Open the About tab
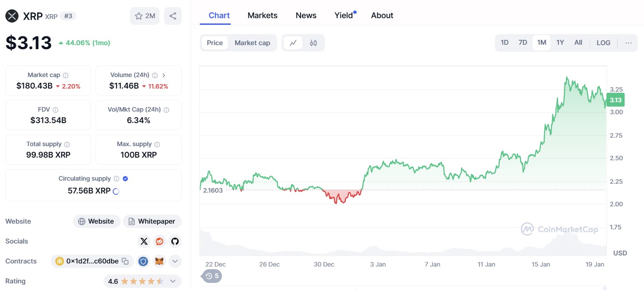The image size is (644, 290). [382, 15]
